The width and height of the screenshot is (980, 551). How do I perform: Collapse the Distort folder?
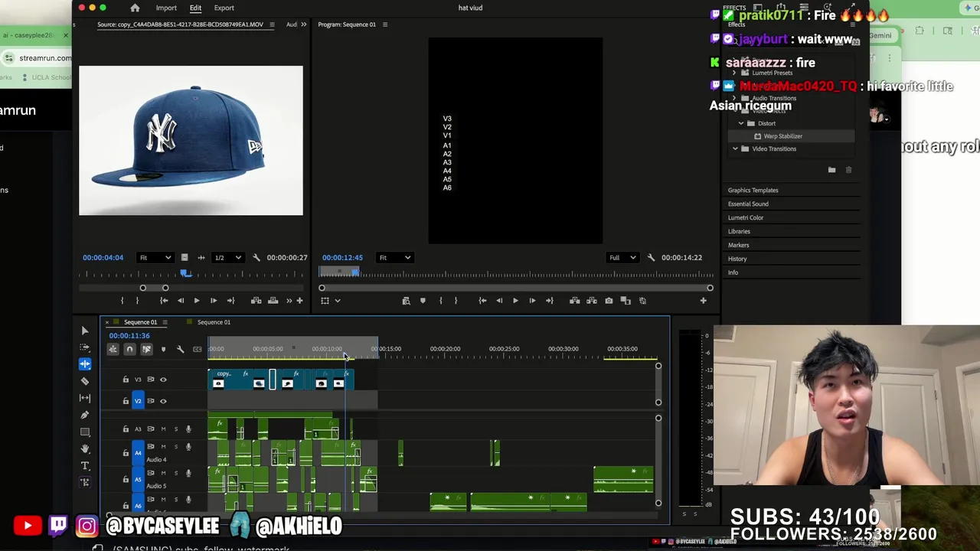(x=741, y=123)
